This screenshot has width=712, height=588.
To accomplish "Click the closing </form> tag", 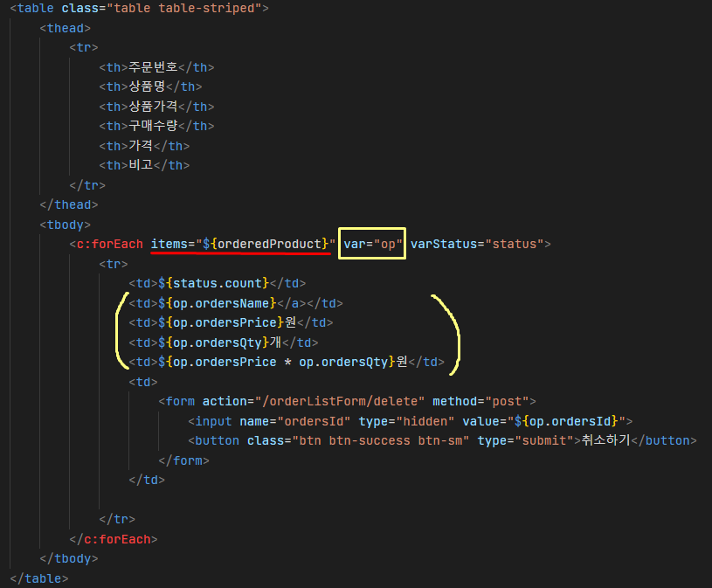I will tap(184, 460).
